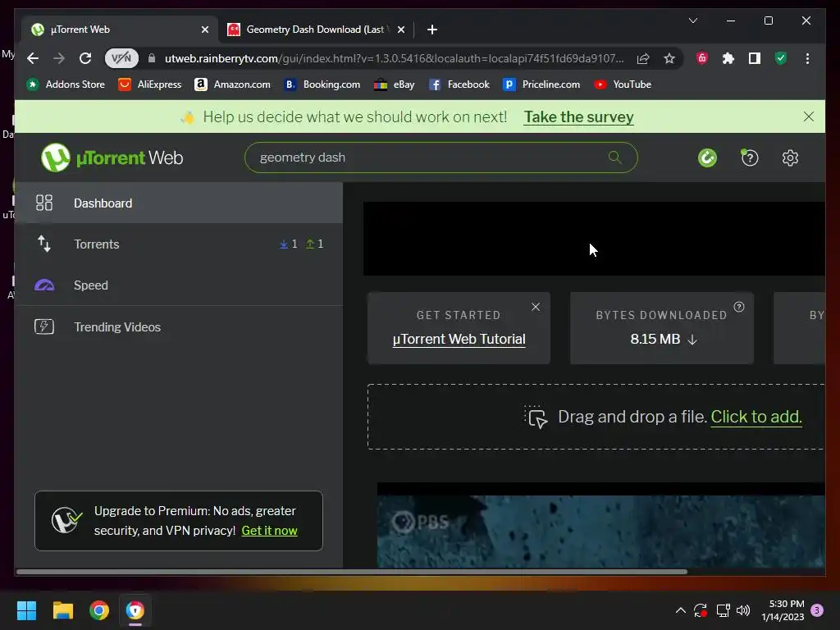The width and height of the screenshot is (840, 630).
Task: Open the volume control in system tray
Action: pyautogui.click(x=743, y=610)
